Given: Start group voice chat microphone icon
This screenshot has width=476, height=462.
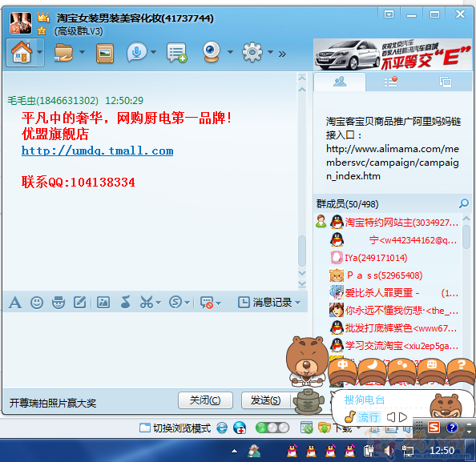Looking at the screenshot, I should [x=137, y=53].
